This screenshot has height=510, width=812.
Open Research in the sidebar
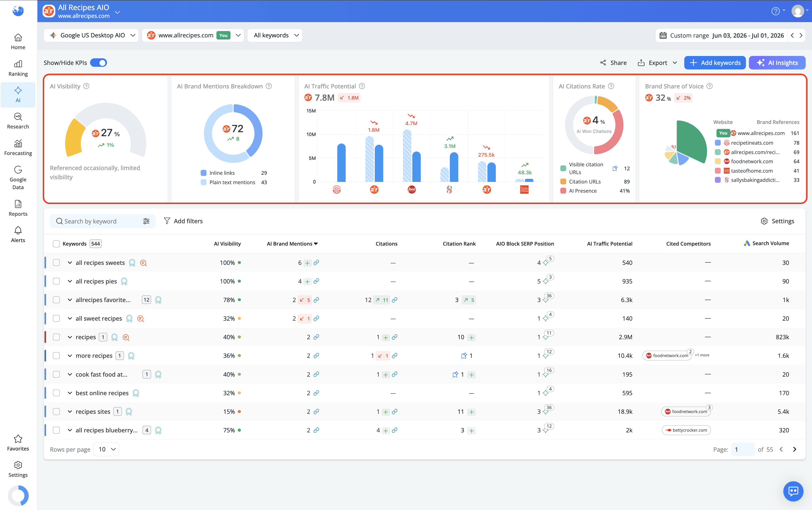tap(18, 121)
